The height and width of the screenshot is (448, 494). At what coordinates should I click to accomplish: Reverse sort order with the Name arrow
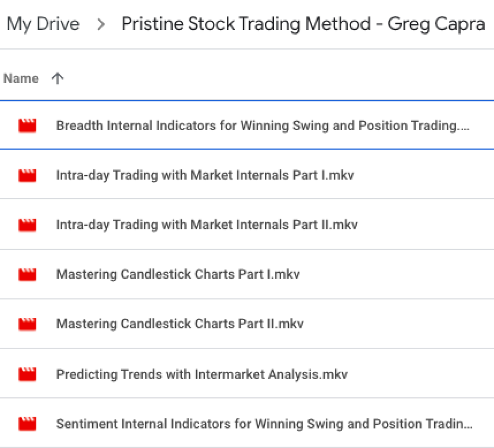[x=57, y=79]
